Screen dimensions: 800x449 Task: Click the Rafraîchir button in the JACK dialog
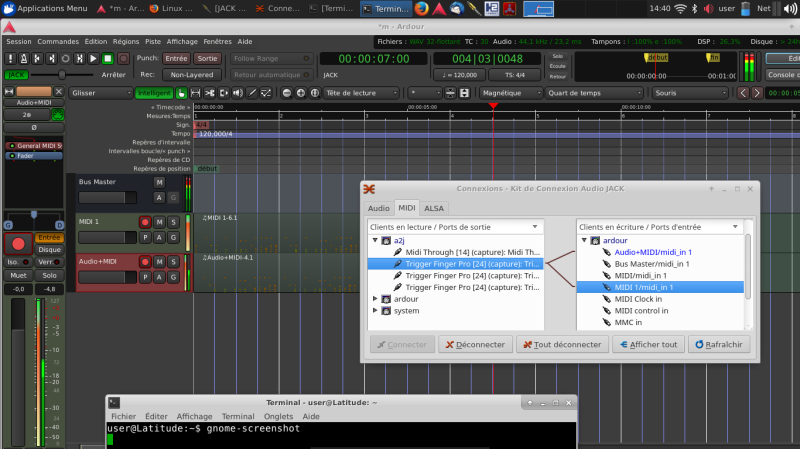click(x=719, y=345)
